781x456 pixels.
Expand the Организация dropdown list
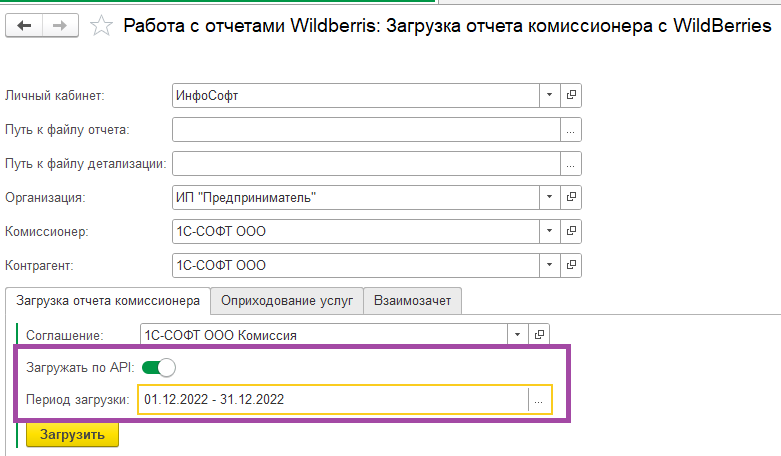coord(549,198)
